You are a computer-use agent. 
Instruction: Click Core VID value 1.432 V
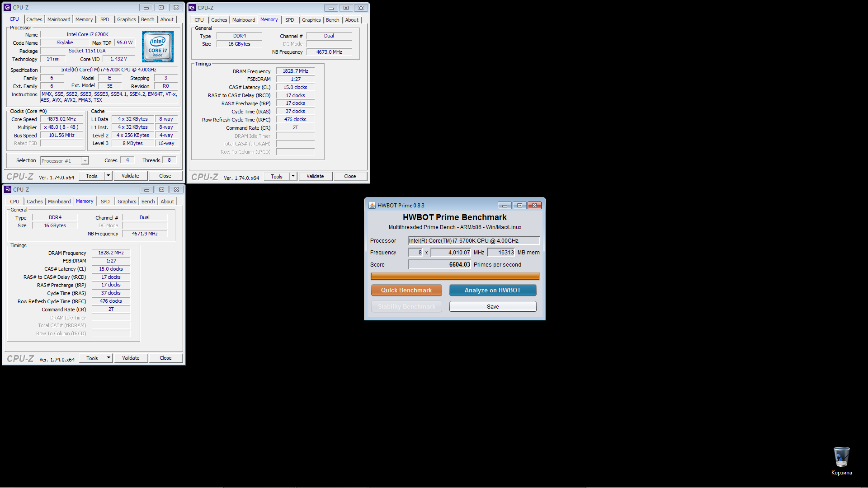[118, 59]
